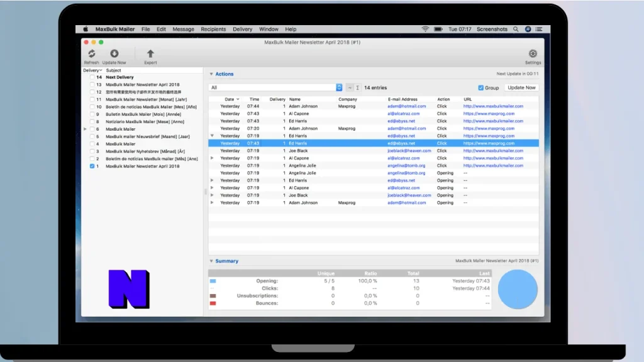Open the All filter dropdown
Screen dimensions: 644x362
pyautogui.click(x=275, y=87)
